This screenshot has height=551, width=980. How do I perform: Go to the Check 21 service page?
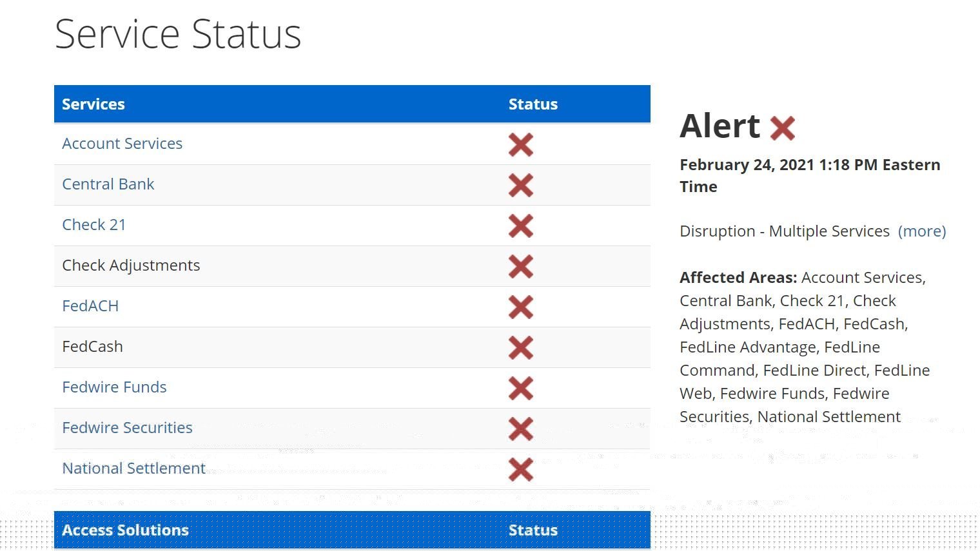93,224
